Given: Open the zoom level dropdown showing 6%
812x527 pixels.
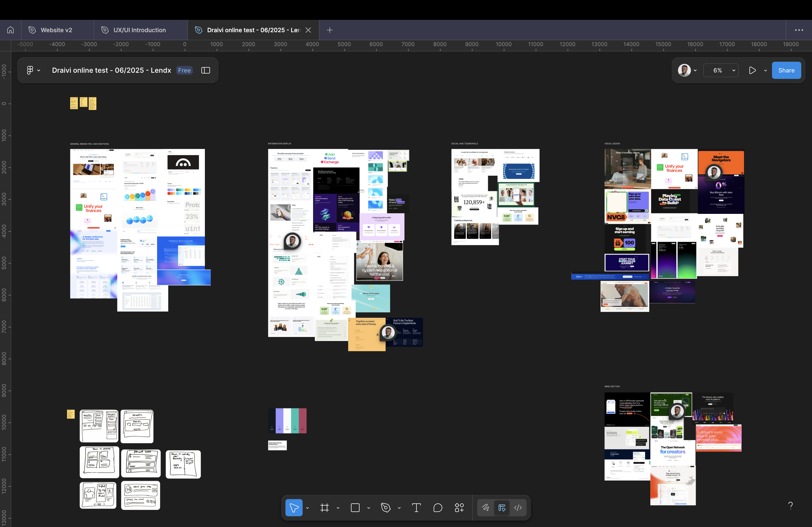Looking at the screenshot, I should click(x=720, y=70).
